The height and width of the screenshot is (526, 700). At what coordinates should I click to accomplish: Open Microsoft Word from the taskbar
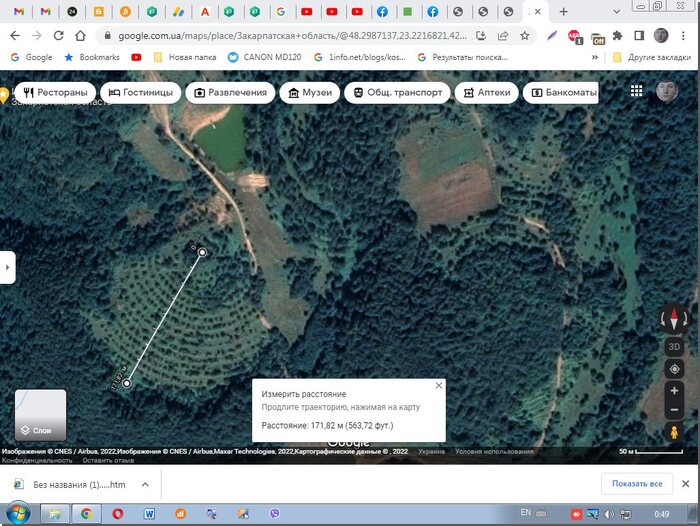(150, 513)
